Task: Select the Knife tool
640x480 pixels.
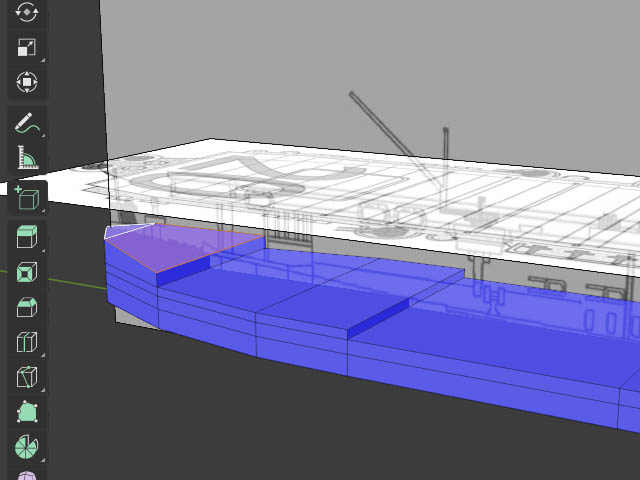Action: pos(27,377)
